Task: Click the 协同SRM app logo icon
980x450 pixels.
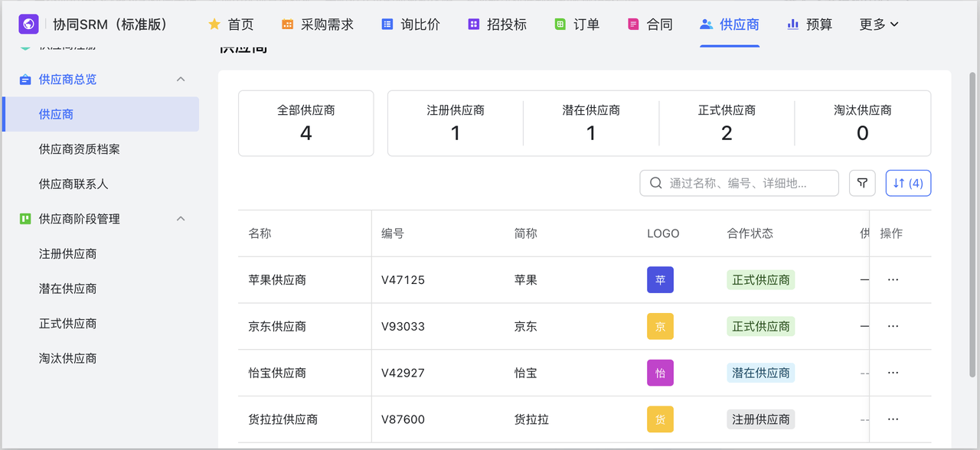Action: [x=28, y=24]
